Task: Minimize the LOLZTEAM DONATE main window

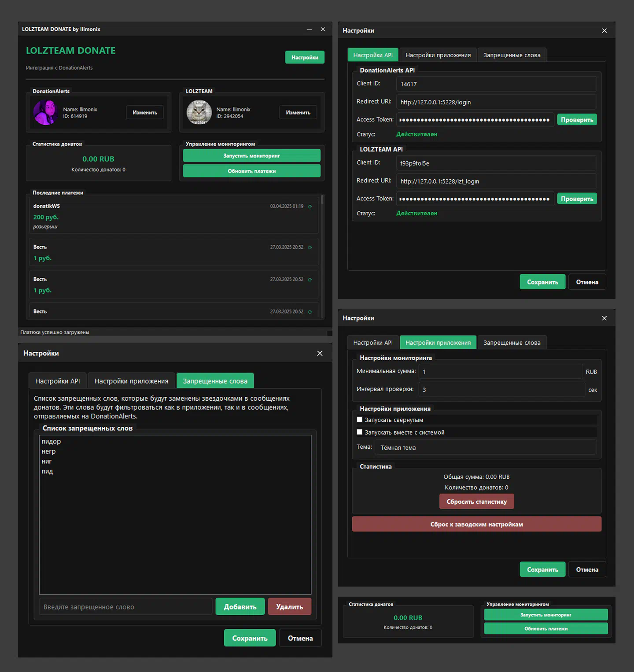Action: coord(309,29)
